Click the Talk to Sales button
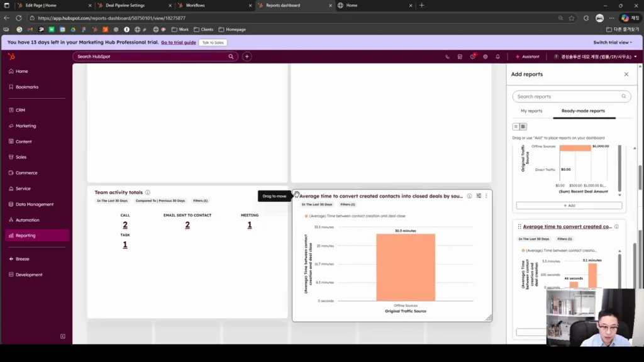The image size is (644, 362). [213, 42]
